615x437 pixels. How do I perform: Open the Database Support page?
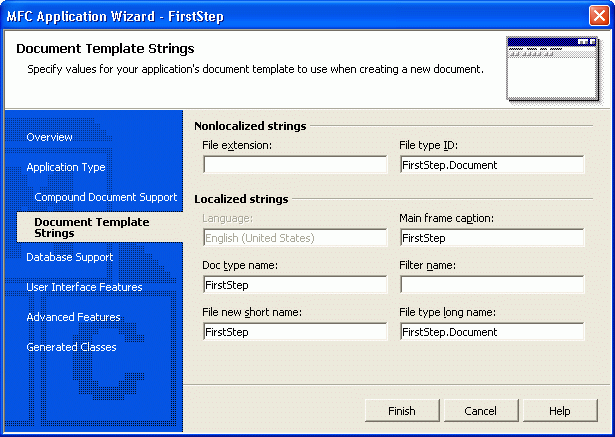tap(69, 257)
